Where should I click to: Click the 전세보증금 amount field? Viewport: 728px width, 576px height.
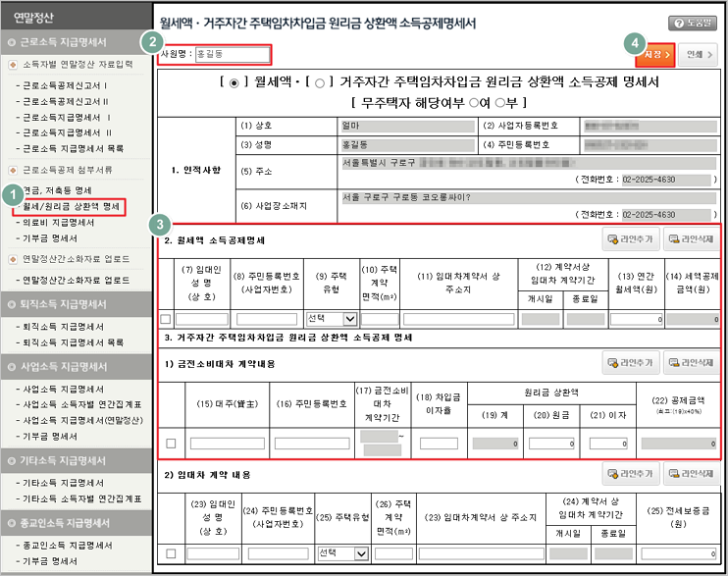678,553
